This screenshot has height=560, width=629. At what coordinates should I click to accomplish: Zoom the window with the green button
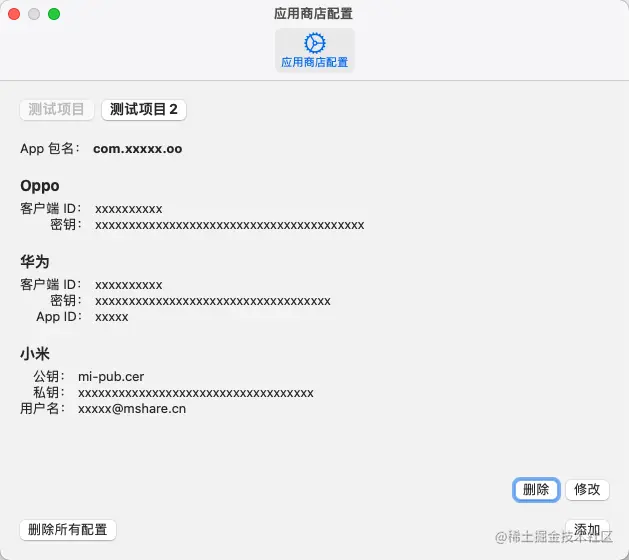(x=54, y=14)
